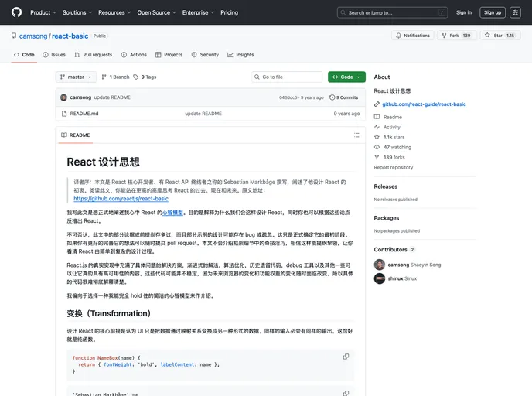The height and width of the screenshot is (396, 532).
Task: Open the green Code dropdown button
Action: [x=346, y=77]
